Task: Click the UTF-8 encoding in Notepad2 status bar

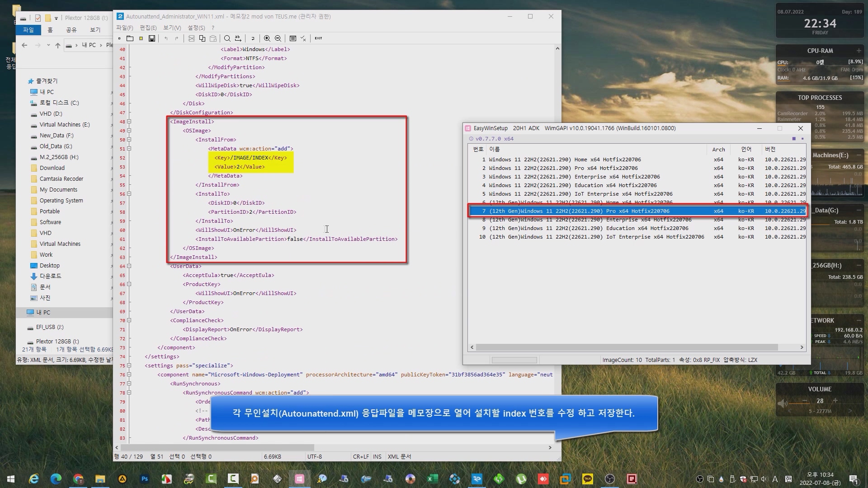Action: (315, 457)
